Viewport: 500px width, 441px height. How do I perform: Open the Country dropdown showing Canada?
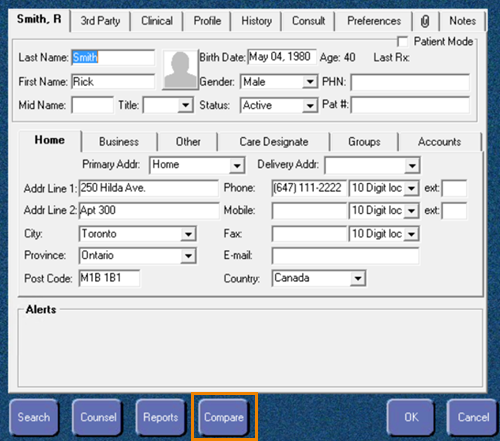point(358,278)
